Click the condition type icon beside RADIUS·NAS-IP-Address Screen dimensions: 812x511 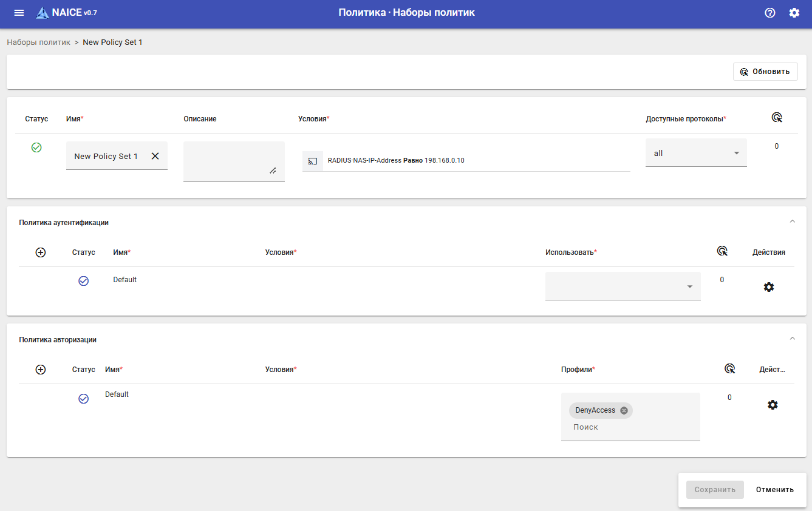coord(313,161)
